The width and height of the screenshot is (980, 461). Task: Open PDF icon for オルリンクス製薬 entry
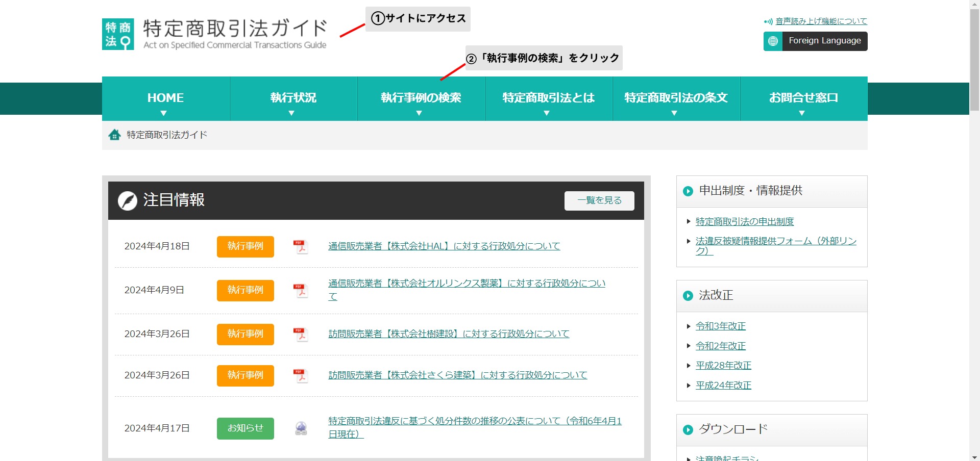301,290
